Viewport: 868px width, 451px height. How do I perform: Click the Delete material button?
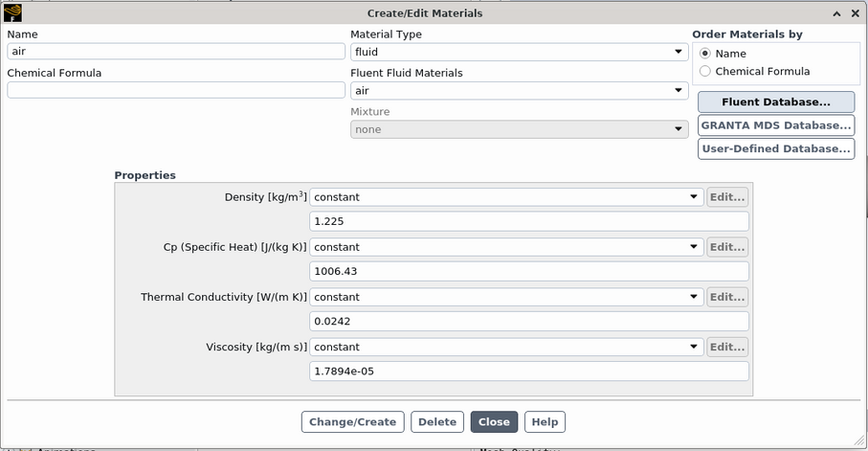click(437, 422)
